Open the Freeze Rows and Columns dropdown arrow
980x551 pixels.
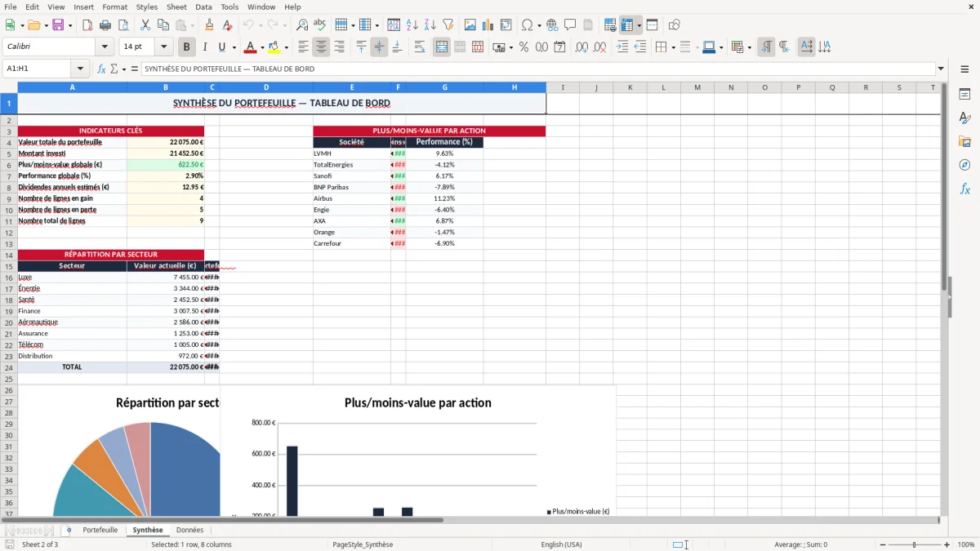[639, 25]
